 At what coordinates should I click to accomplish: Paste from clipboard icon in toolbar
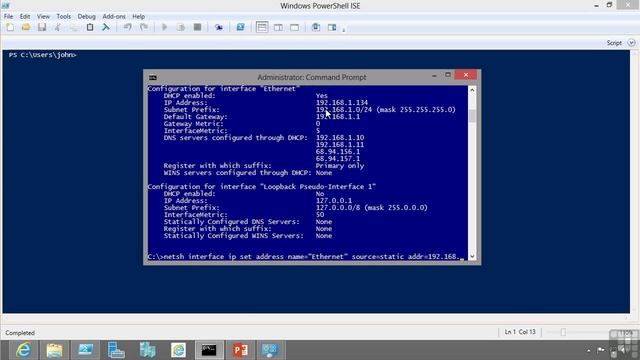pos(90,27)
